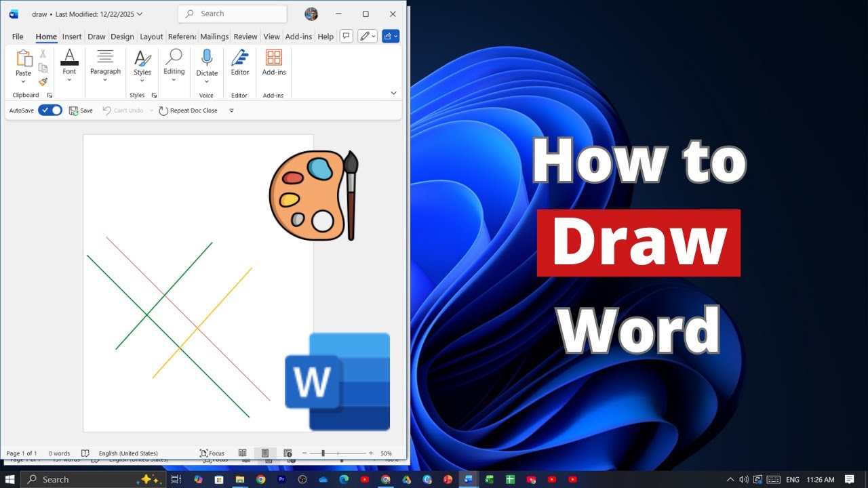
Task: Click the volume speaker tray icon
Action: 744,479
